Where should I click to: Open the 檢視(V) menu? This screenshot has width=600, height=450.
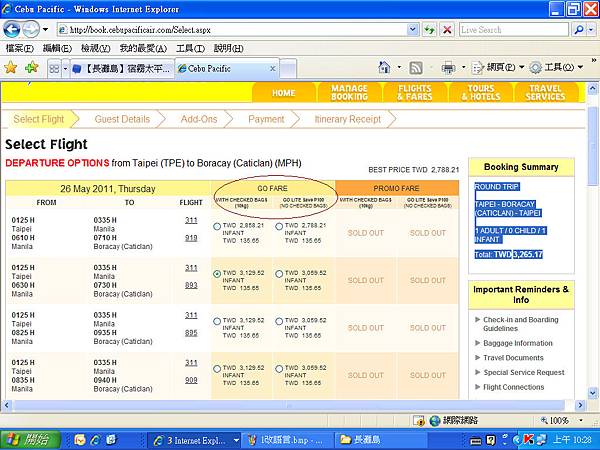(x=96, y=48)
